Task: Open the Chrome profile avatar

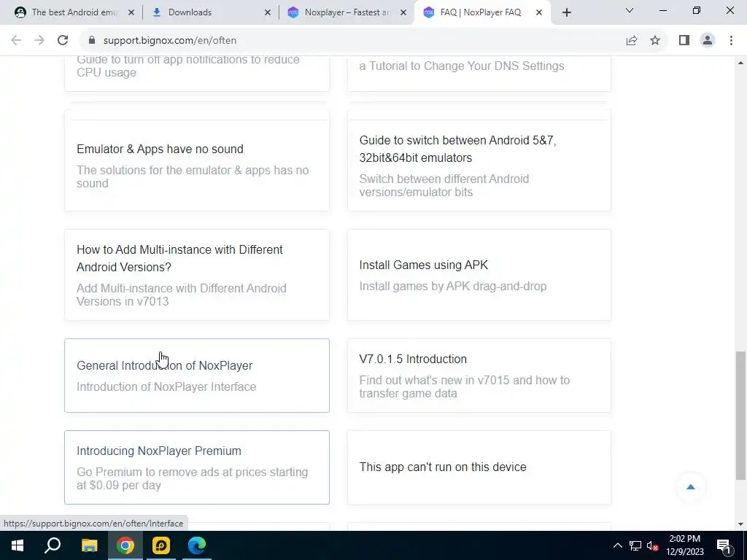Action: 708,41
